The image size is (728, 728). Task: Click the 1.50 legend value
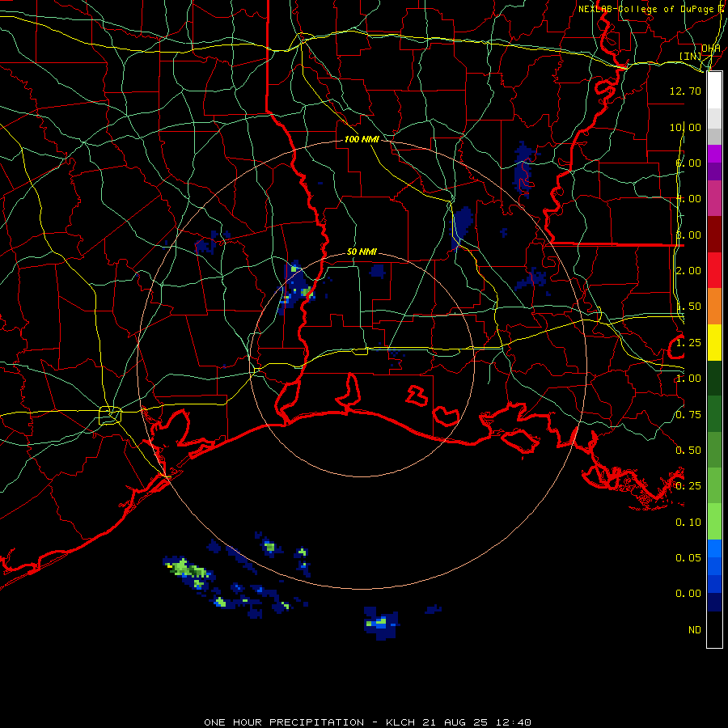point(688,307)
